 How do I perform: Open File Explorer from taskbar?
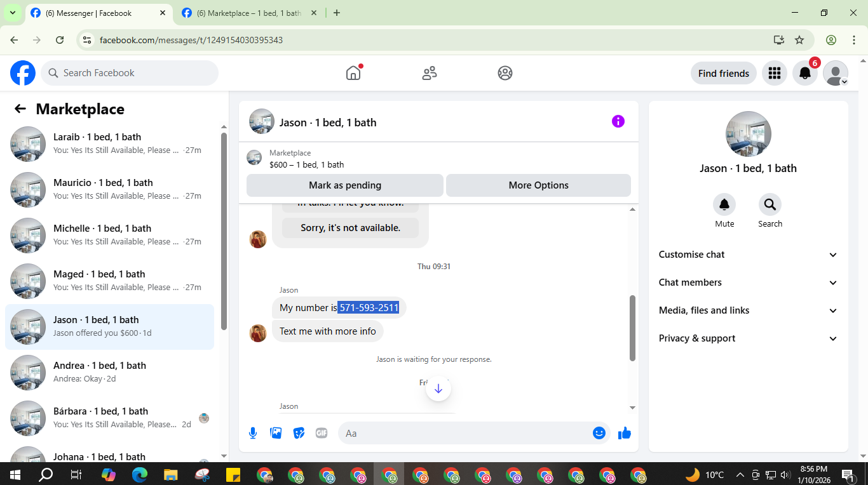coord(171,474)
